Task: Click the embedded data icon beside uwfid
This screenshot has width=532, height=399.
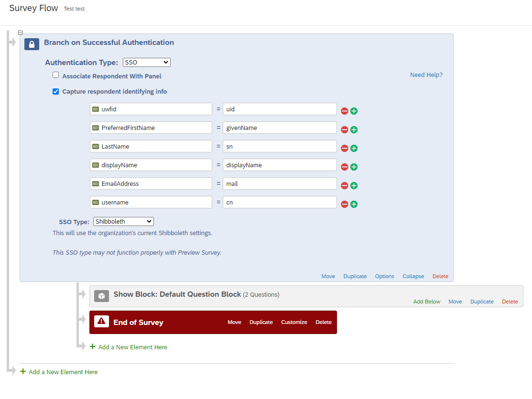Action: pos(96,109)
